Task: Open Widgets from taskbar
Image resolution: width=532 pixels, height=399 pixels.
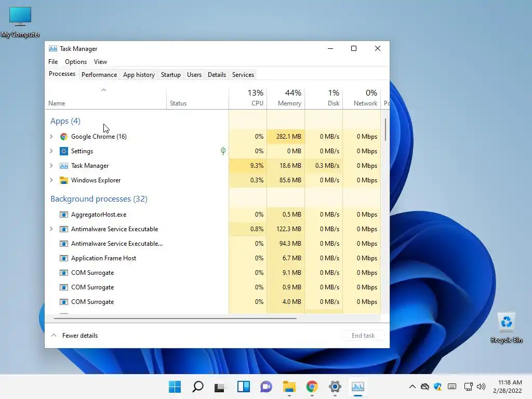Action: pos(243,387)
